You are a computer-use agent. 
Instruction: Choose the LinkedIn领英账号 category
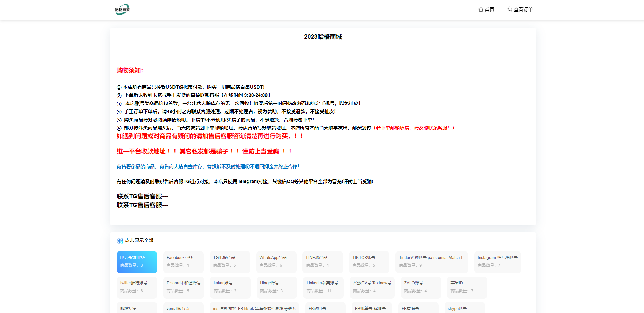pyautogui.click(x=323, y=288)
